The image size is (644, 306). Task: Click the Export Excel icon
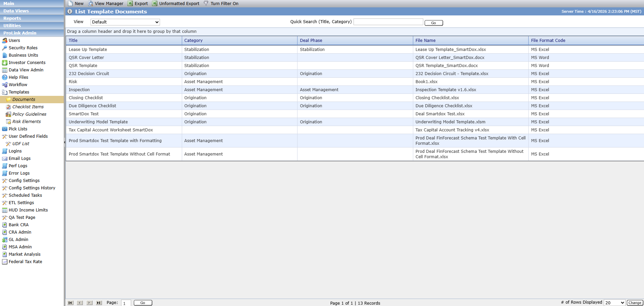pos(130,3)
